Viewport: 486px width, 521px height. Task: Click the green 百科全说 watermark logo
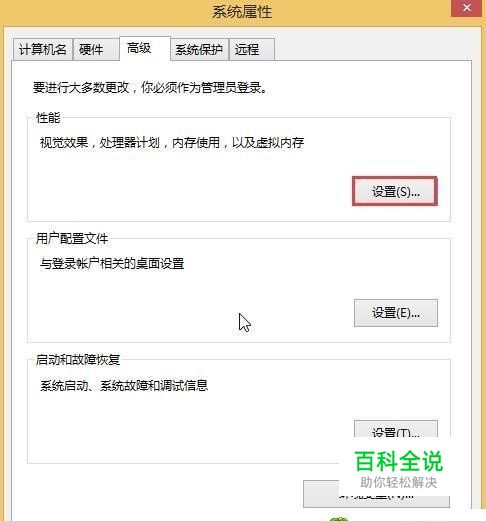[399, 461]
